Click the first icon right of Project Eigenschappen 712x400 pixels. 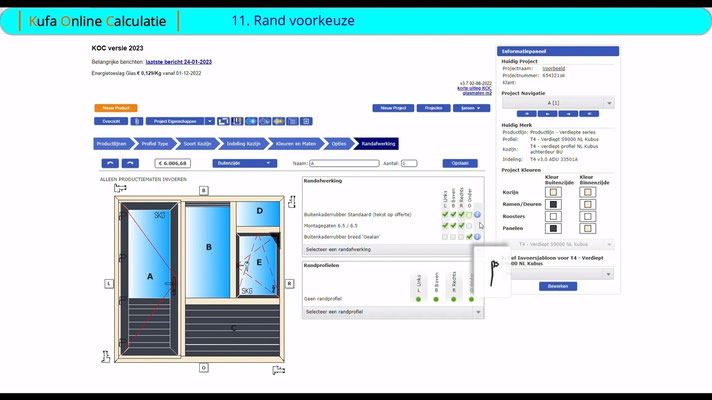(x=223, y=121)
